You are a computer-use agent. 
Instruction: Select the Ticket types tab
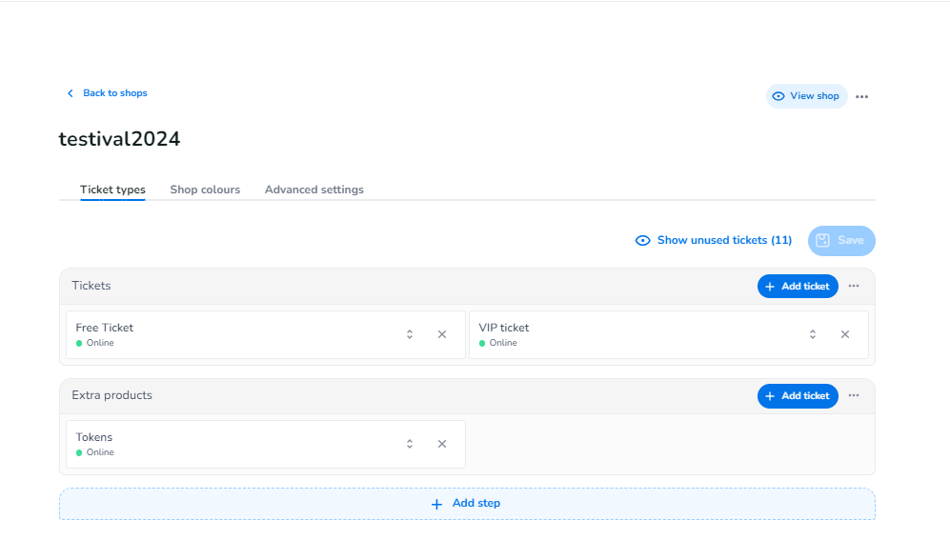click(112, 190)
